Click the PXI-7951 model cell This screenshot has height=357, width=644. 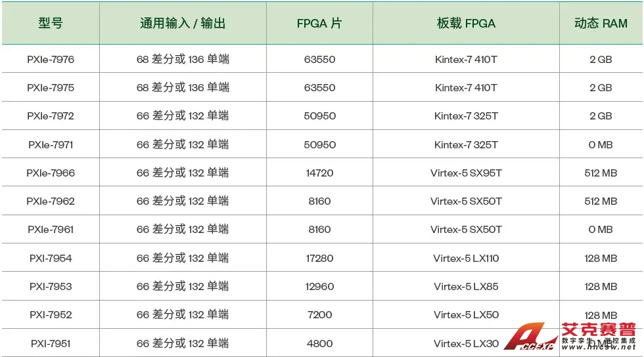click(51, 344)
